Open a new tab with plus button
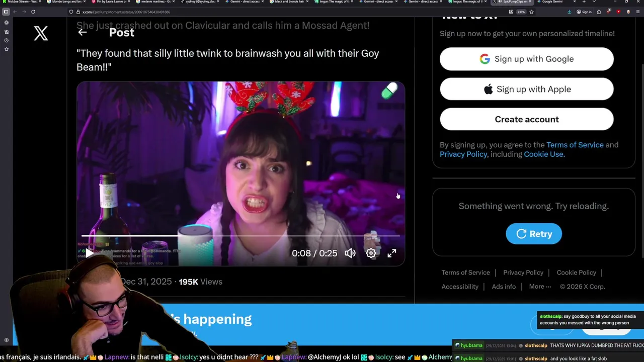Image resolution: width=644 pixels, height=362 pixels. tap(584, 2)
